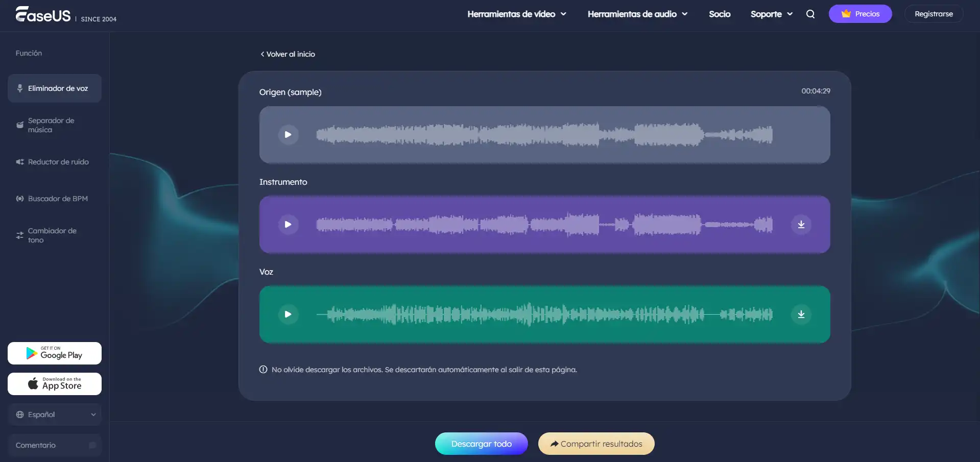Open the search icon in header
Viewport: 980px width, 462px height.
point(810,14)
